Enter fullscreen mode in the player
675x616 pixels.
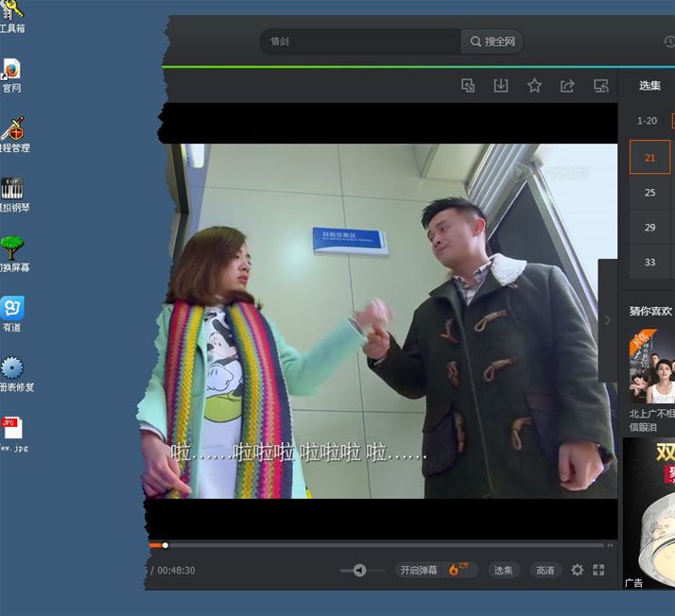click(x=598, y=570)
